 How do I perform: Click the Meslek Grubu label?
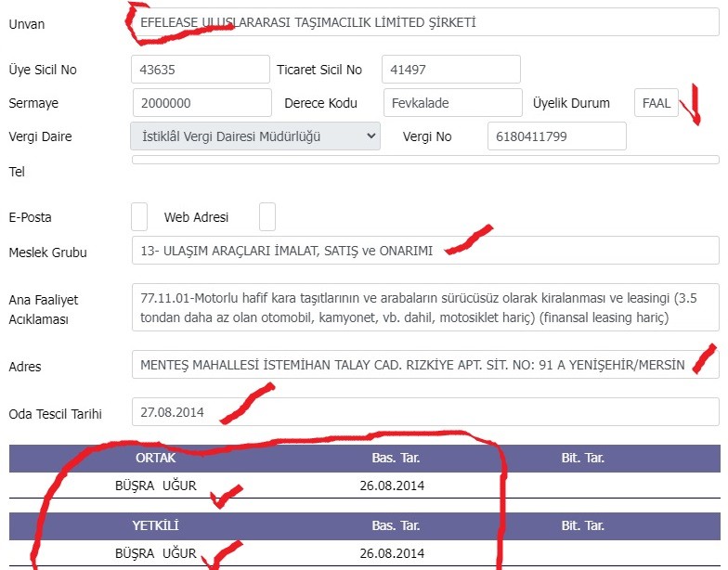tap(48, 253)
